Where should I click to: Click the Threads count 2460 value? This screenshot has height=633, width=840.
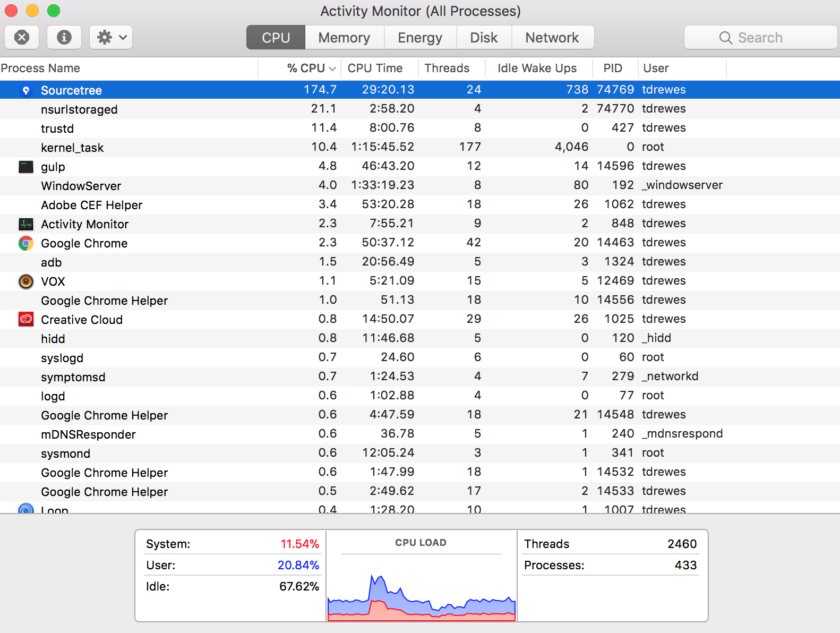[682, 544]
